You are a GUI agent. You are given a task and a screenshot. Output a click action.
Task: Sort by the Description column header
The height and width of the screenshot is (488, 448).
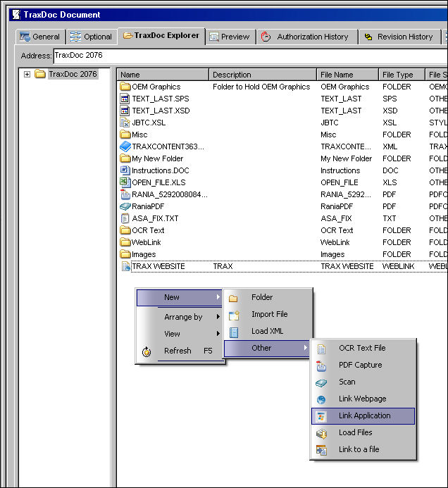(x=263, y=75)
